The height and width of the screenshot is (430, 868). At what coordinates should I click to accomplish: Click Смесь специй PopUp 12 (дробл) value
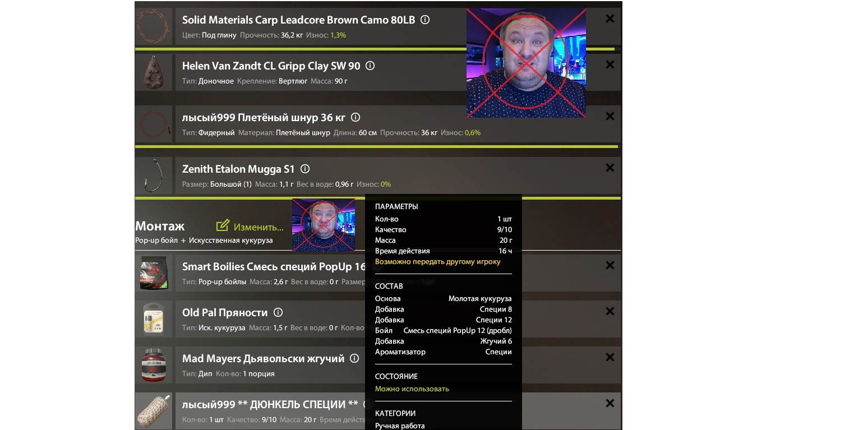point(458,330)
